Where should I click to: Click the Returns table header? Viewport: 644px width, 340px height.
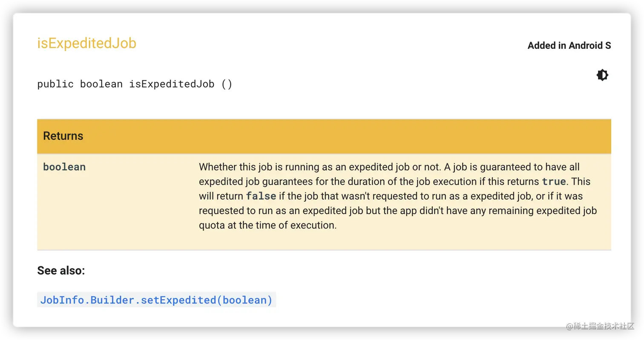click(324, 136)
